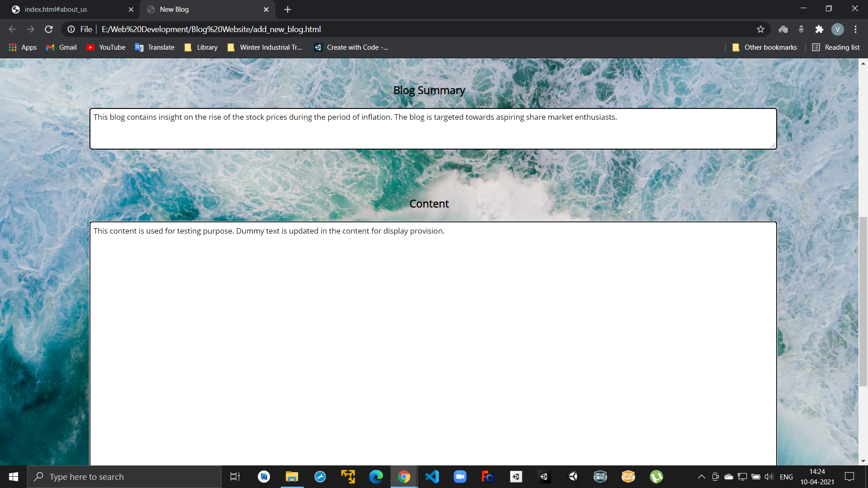Click the scrollbar down arrow
Screen dimensions: 868x488
pos(863,461)
